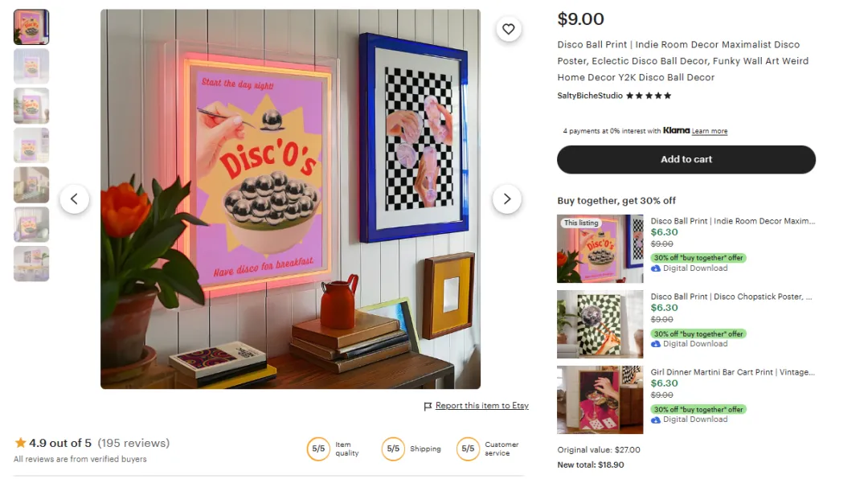Add the disco print to cart
This screenshot has width=868, height=479.
(x=686, y=159)
